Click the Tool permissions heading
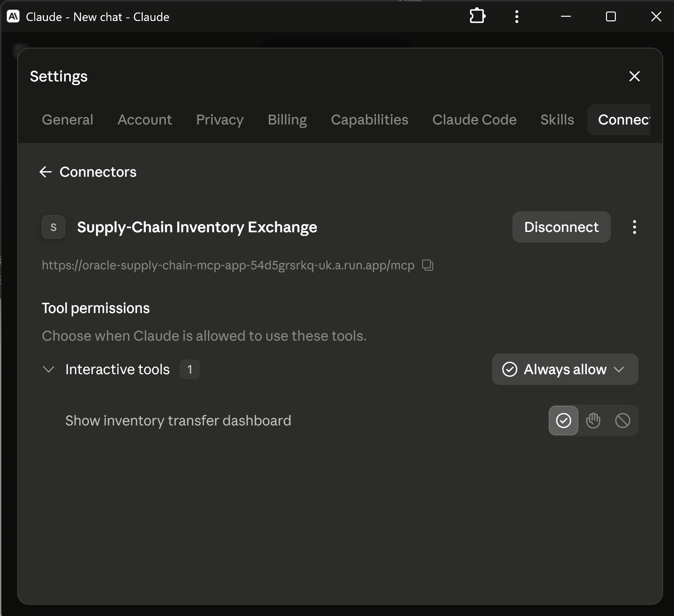 [96, 308]
